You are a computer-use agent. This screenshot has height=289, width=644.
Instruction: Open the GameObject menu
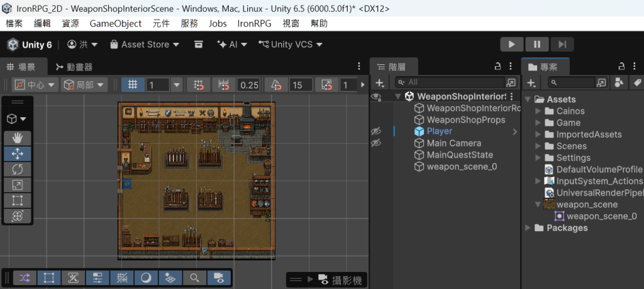116,23
